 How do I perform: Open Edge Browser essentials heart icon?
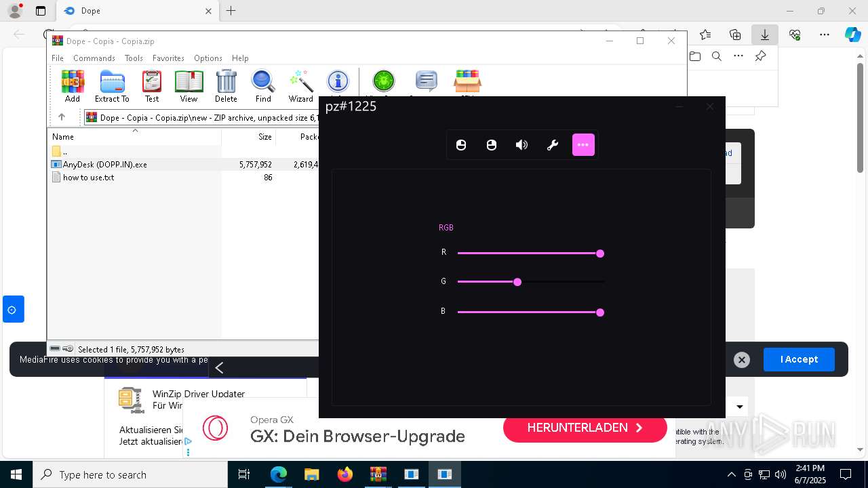[795, 35]
